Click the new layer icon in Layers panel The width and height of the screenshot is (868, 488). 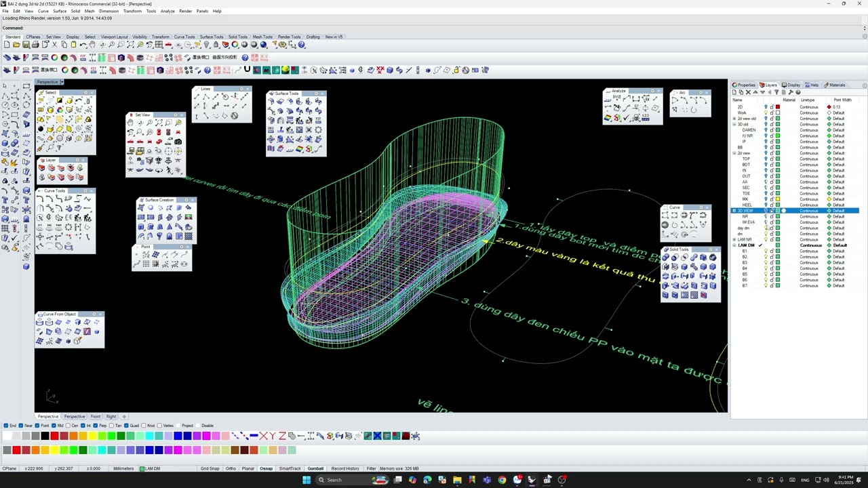pyautogui.click(x=734, y=92)
